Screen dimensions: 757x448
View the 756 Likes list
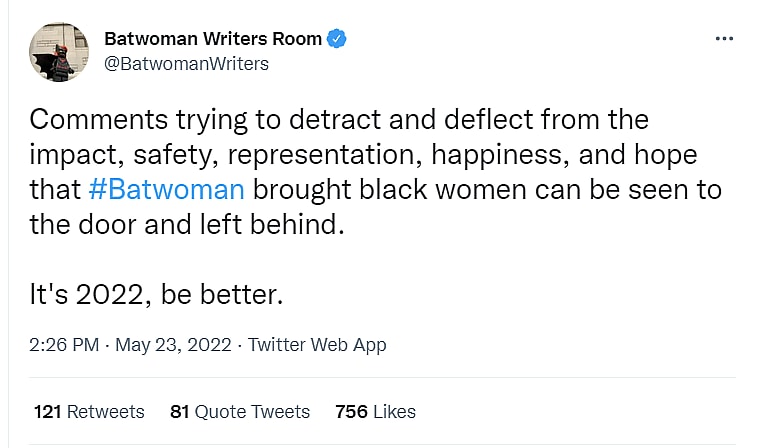(x=375, y=412)
